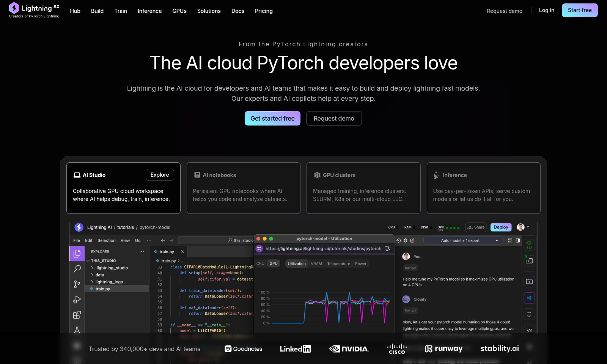The width and height of the screenshot is (607, 364).
Task: Click the 4 L4 GPU machine icon
Action: point(529,245)
